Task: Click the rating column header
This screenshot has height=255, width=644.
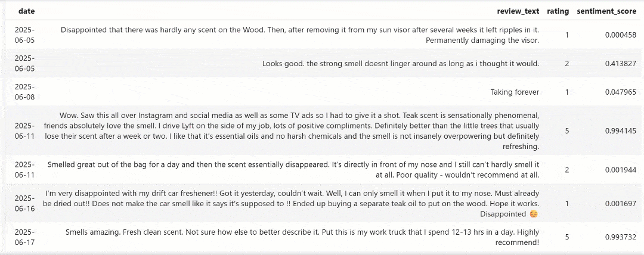Action: coord(558,11)
